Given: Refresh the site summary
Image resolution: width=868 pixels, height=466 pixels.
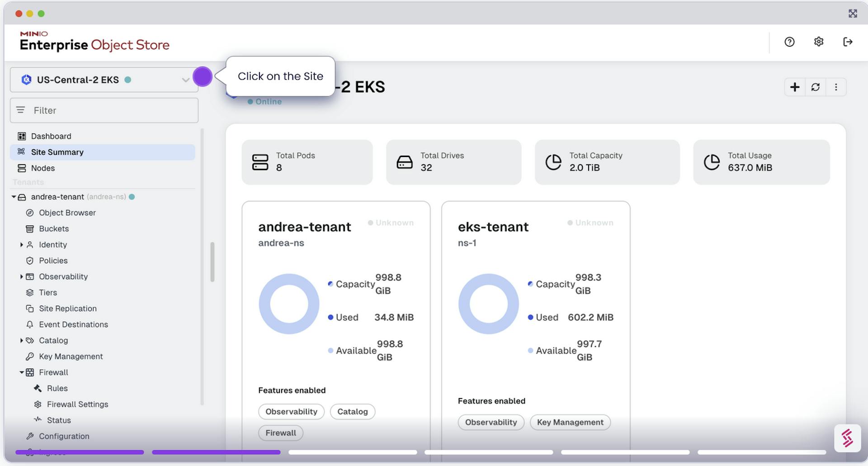Looking at the screenshot, I should click(816, 87).
